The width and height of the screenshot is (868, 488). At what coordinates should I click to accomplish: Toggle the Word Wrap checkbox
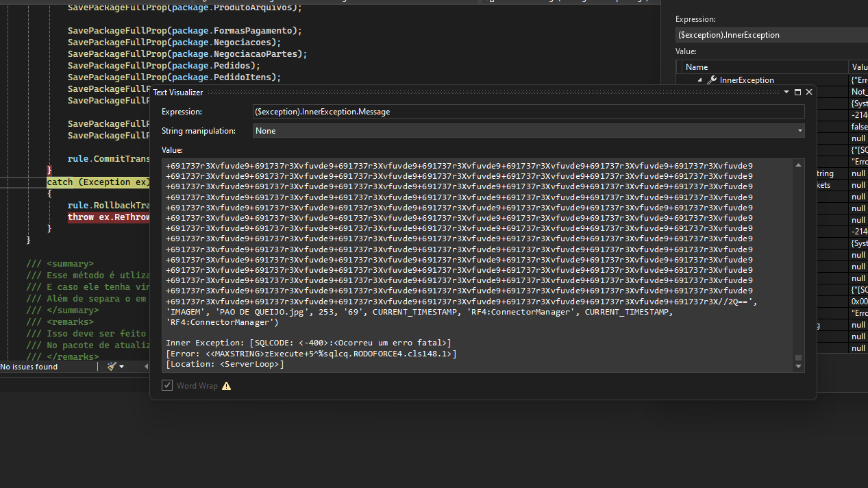(x=167, y=386)
